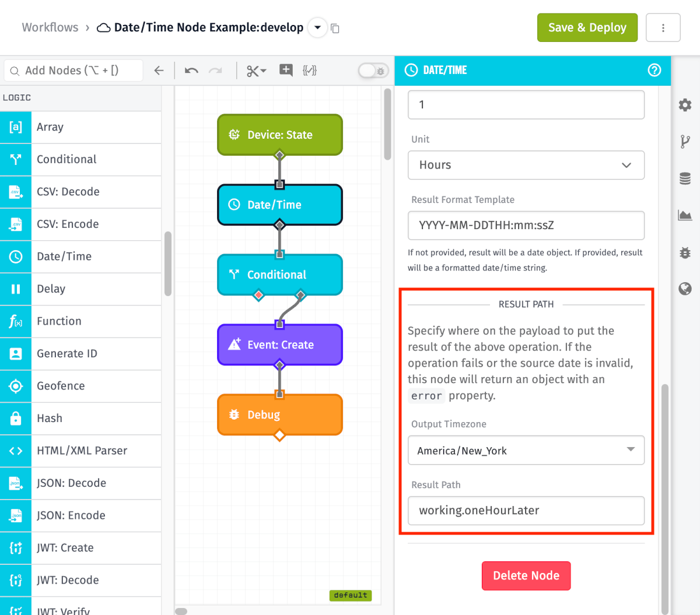Viewport: 700px width, 615px height.
Task: Select Generate ID label in palette
Action: pos(67,353)
